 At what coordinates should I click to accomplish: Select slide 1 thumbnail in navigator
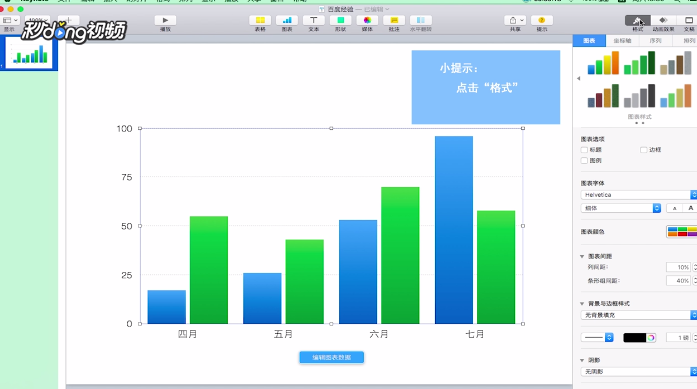[x=29, y=53]
